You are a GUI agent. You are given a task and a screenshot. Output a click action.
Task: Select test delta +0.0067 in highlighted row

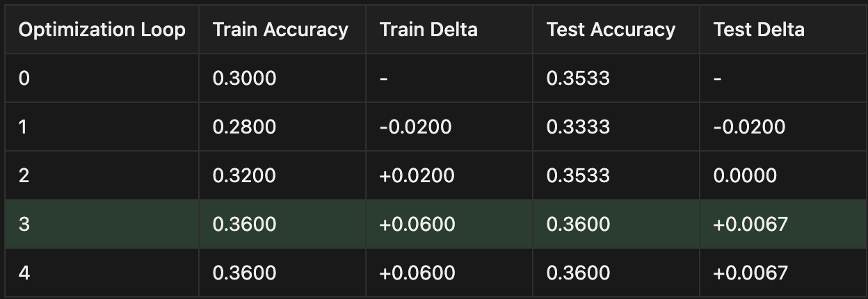tap(750, 224)
